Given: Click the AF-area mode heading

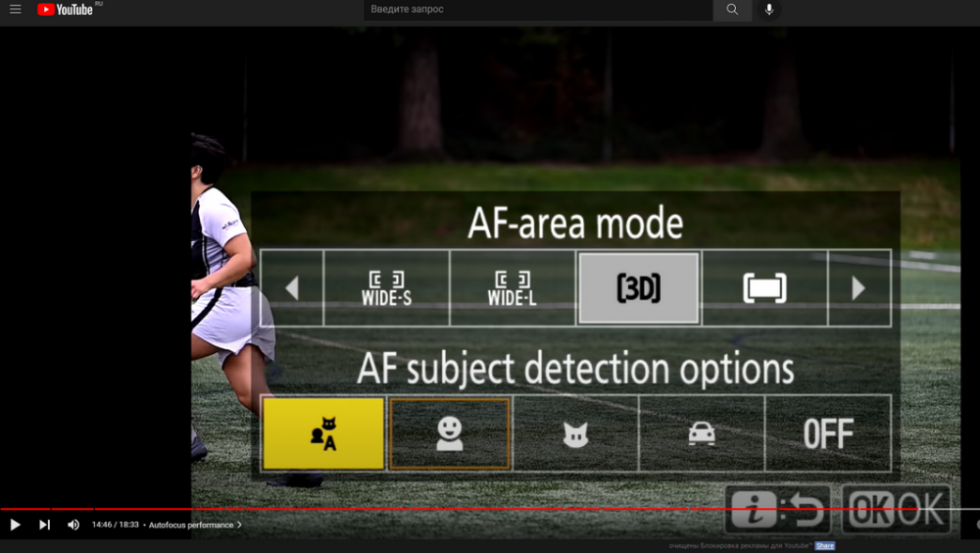Looking at the screenshot, I should click(575, 223).
